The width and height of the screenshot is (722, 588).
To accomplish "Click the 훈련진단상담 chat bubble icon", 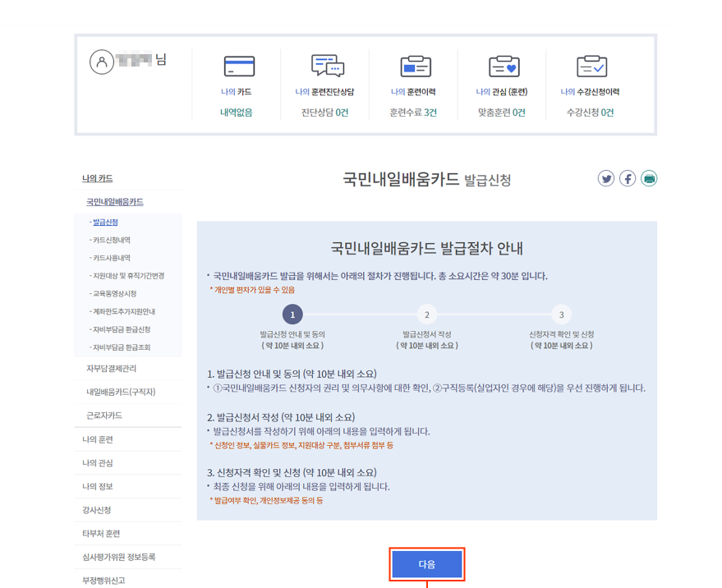I will click(328, 66).
